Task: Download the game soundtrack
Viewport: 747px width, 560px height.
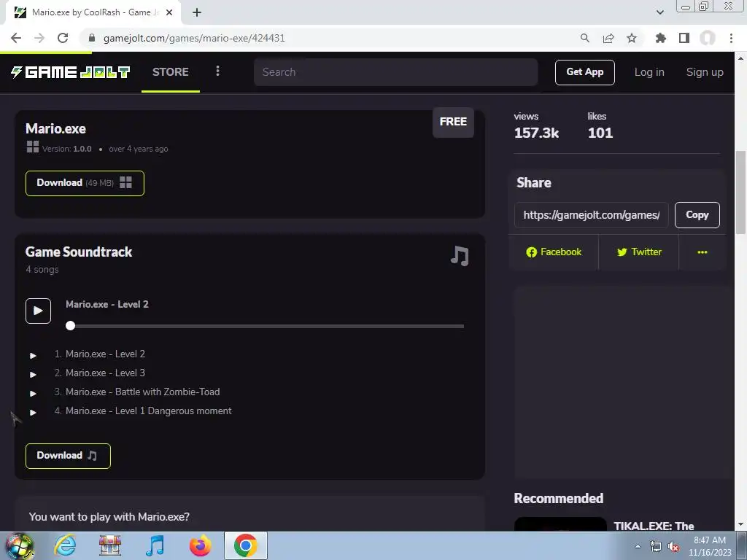Action: (68, 456)
